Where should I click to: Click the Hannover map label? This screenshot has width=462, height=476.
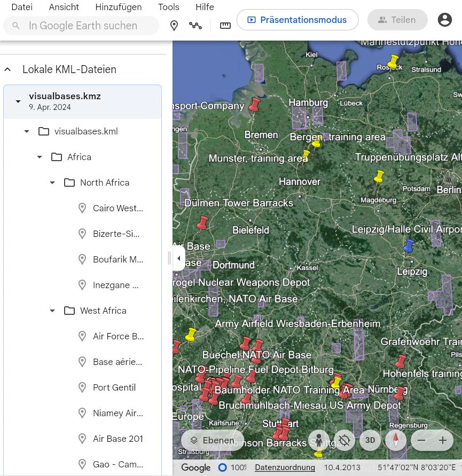click(x=300, y=182)
